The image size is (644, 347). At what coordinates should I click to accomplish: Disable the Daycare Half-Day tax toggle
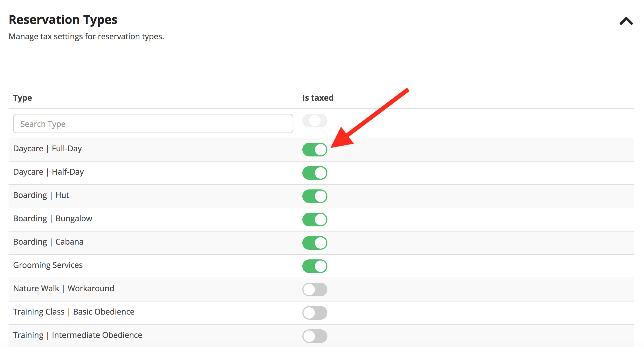(x=315, y=173)
